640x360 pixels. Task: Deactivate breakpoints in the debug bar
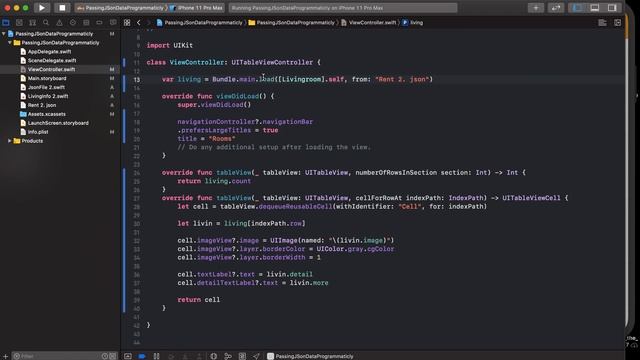click(x=142, y=356)
